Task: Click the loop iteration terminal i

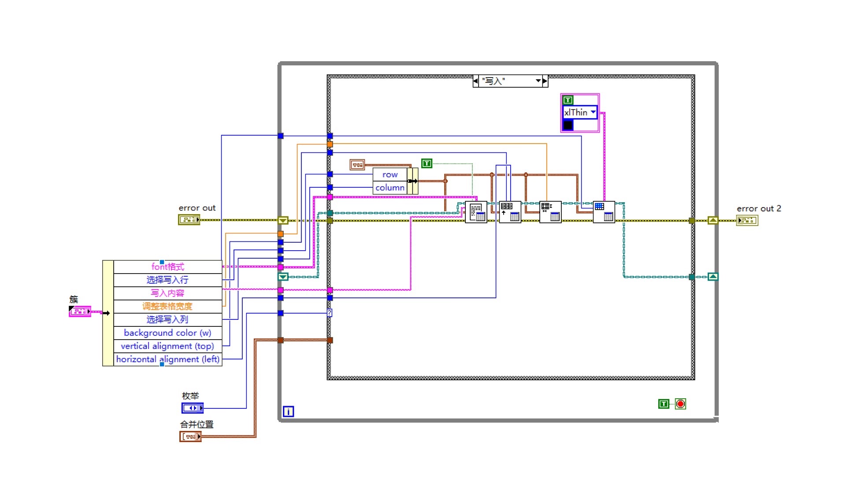Action: pyautogui.click(x=288, y=411)
